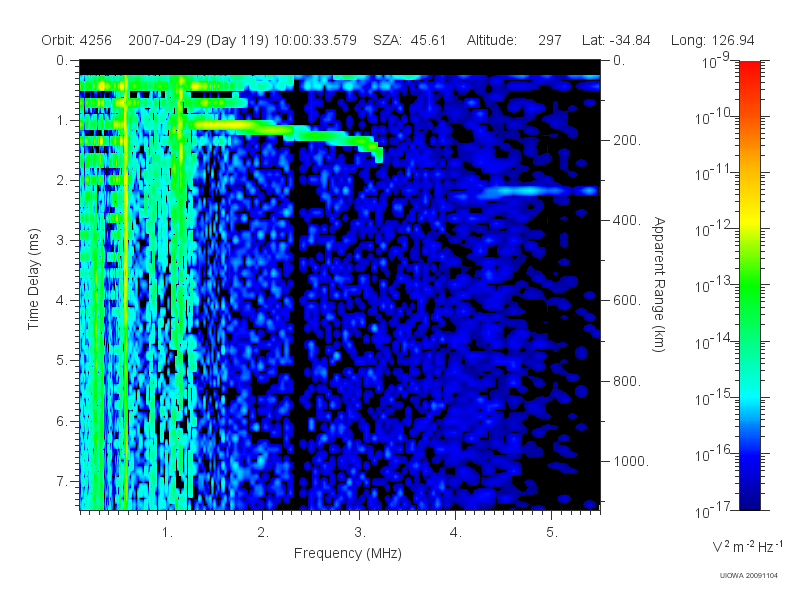Viewport: 800px width, 600px height.
Task: Click the apparent range label "600."
Action: (x=627, y=301)
